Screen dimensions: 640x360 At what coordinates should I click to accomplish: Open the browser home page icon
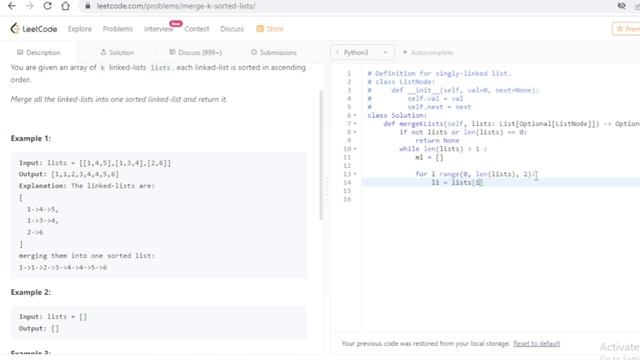[65, 6]
